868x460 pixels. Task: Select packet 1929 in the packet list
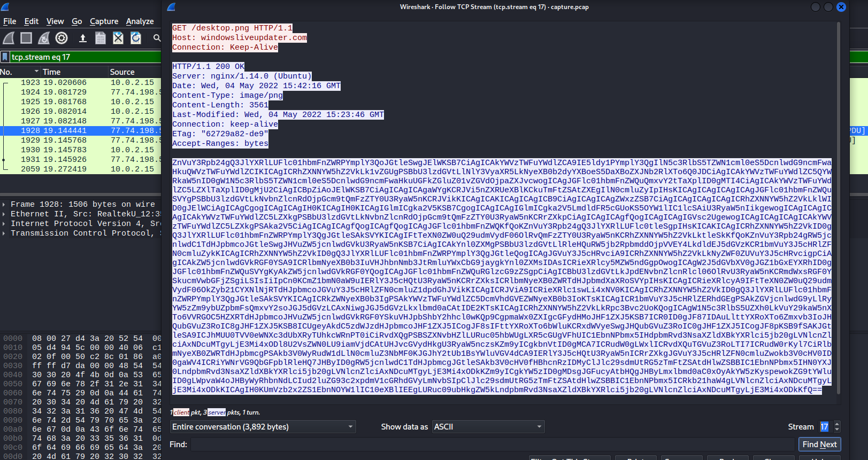(80, 140)
